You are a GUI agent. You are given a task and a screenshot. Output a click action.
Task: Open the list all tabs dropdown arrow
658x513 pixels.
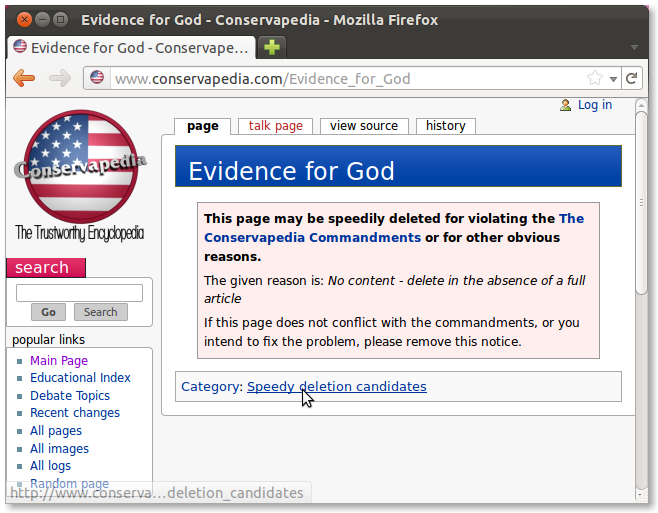634,47
